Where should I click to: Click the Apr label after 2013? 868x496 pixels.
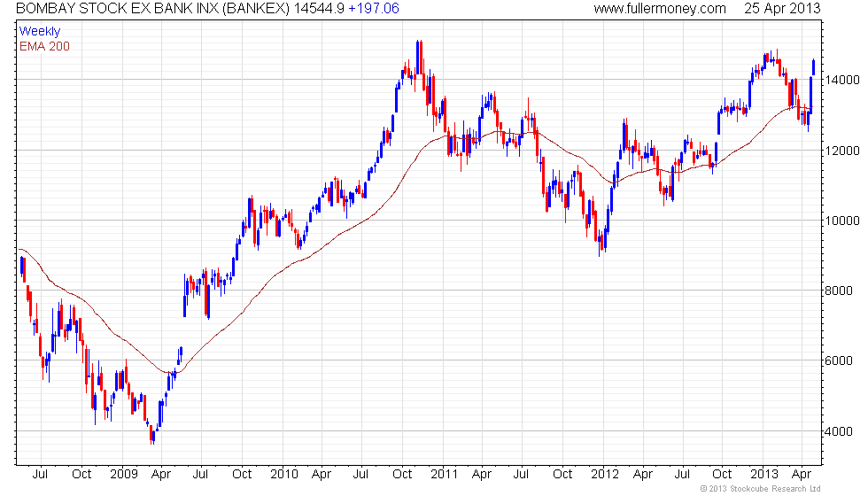(802, 475)
